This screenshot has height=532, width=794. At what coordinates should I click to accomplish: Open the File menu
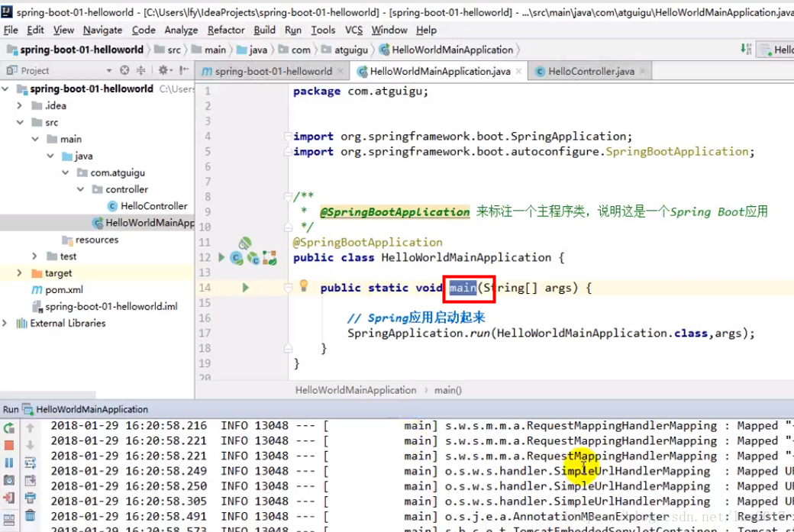(11, 31)
